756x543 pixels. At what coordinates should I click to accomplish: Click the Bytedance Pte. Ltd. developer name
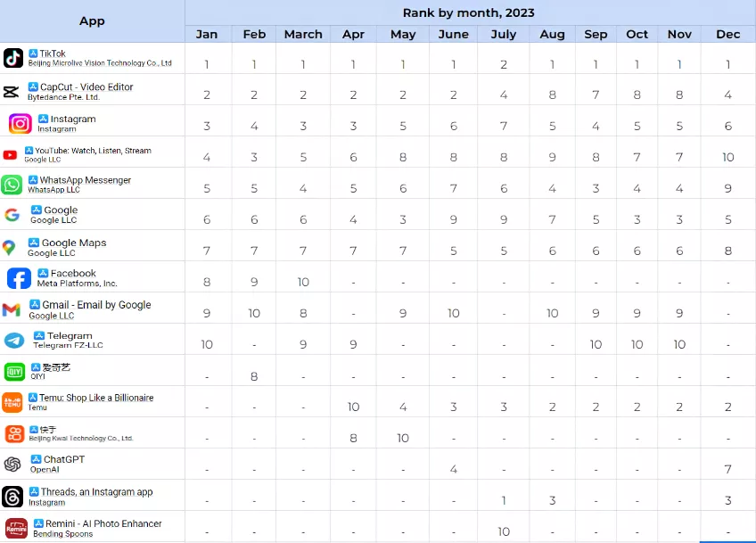[x=63, y=97]
